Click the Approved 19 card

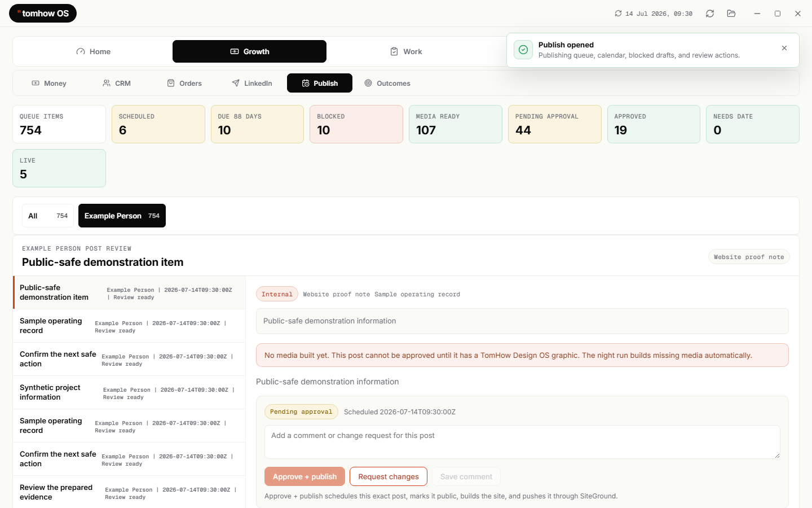tap(654, 124)
